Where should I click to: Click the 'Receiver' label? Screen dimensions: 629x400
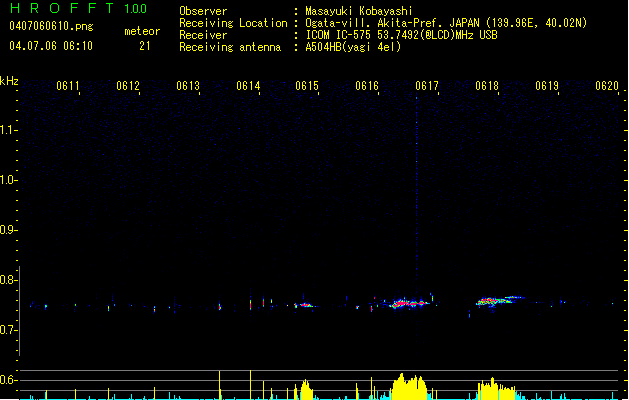click(203, 35)
